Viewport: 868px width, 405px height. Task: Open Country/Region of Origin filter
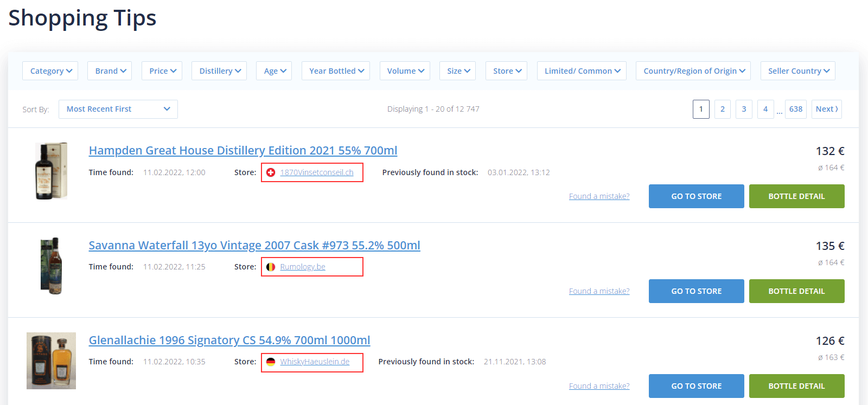693,71
